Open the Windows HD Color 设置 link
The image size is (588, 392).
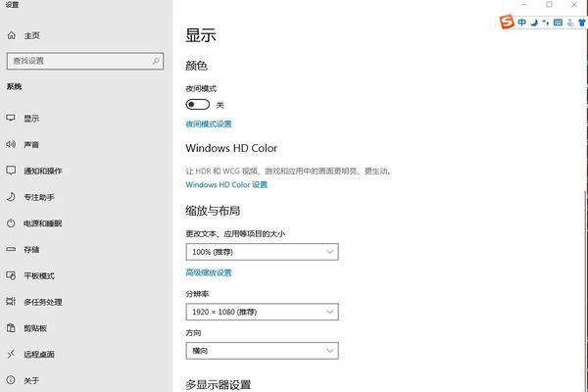point(226,184)
